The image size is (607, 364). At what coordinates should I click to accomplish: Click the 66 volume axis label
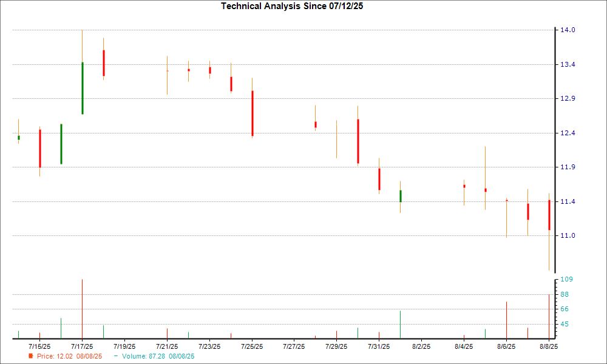[565, 309]
